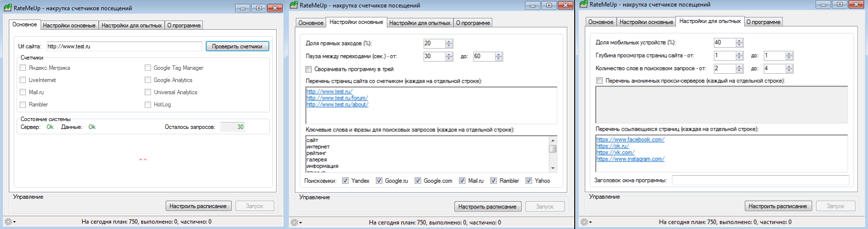Focus the Url сайта input field

point(124,46)
